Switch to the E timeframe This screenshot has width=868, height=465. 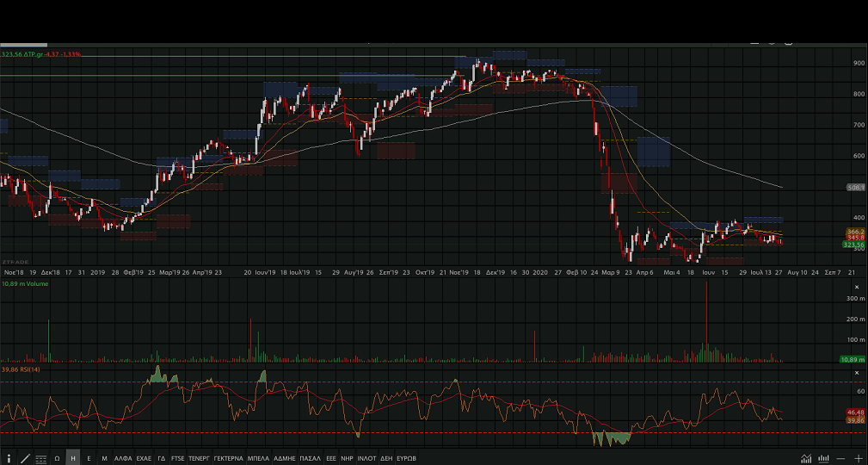pyautogui.click(x=89, y=458)
